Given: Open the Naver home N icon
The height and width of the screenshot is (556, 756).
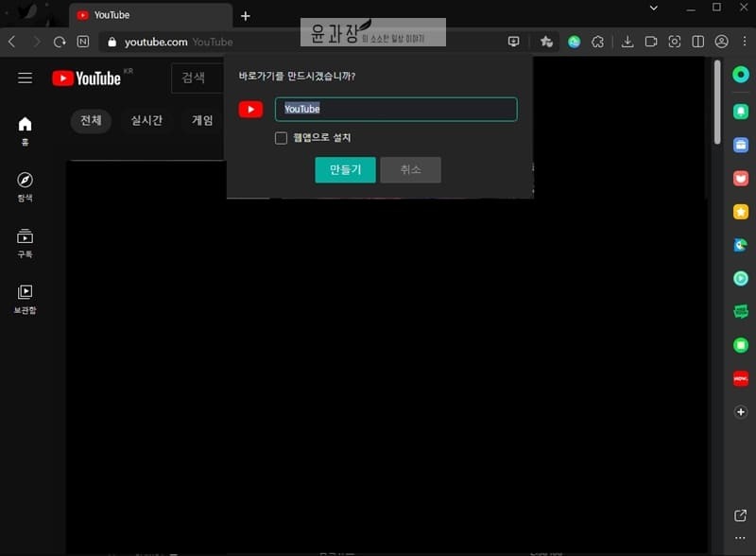Looking at the screenshot, I should point(83,42).
